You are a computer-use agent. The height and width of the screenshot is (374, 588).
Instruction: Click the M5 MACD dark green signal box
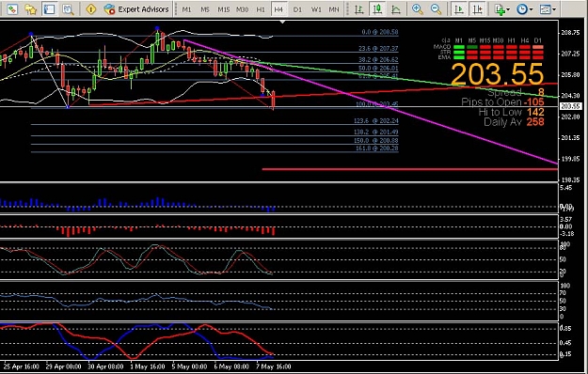[472, 47]
